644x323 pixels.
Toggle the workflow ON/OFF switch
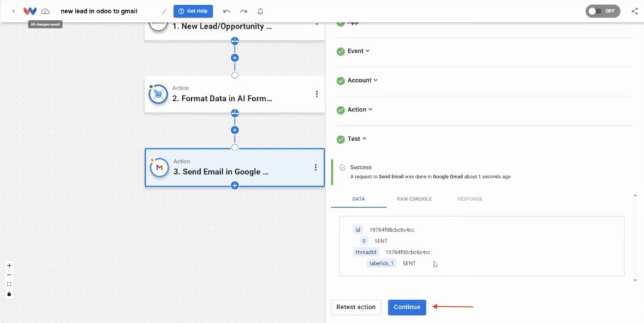pos(603,11)
